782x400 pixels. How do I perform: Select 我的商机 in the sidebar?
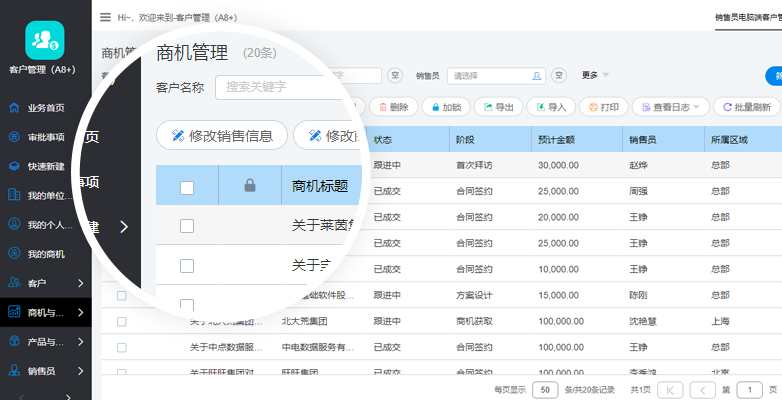(46, 254)
